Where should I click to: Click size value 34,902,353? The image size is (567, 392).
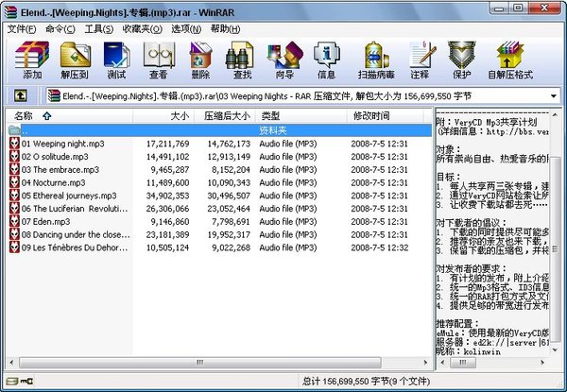point(167,196)
